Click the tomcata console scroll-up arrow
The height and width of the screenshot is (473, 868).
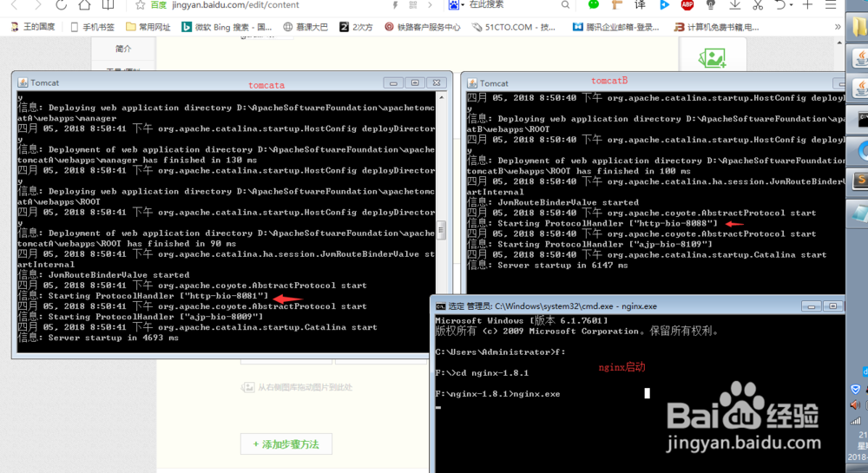click(441, 98)
